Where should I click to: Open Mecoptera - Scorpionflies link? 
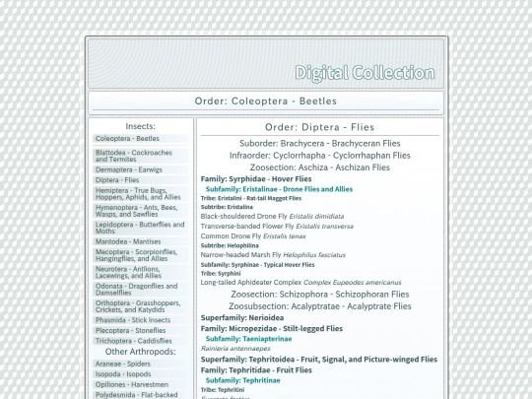[141, 255]
